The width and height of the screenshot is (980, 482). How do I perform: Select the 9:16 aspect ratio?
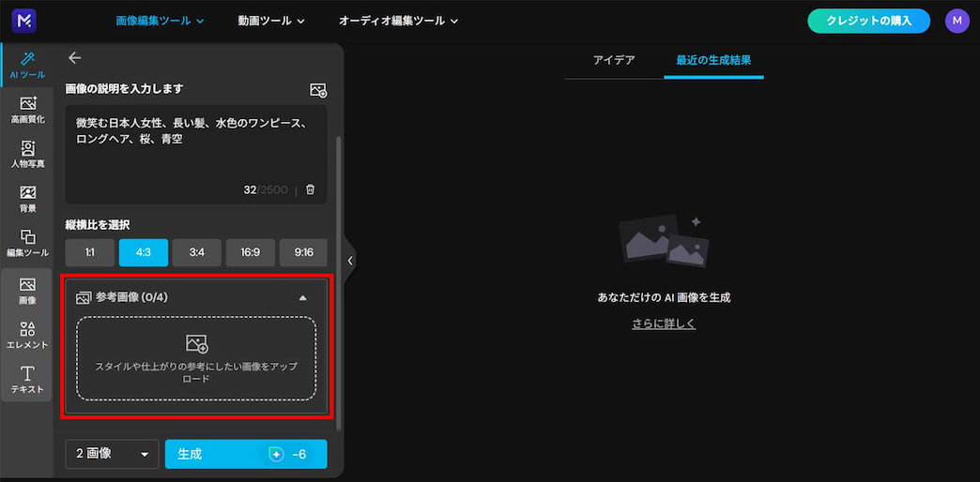coord(304,253)
